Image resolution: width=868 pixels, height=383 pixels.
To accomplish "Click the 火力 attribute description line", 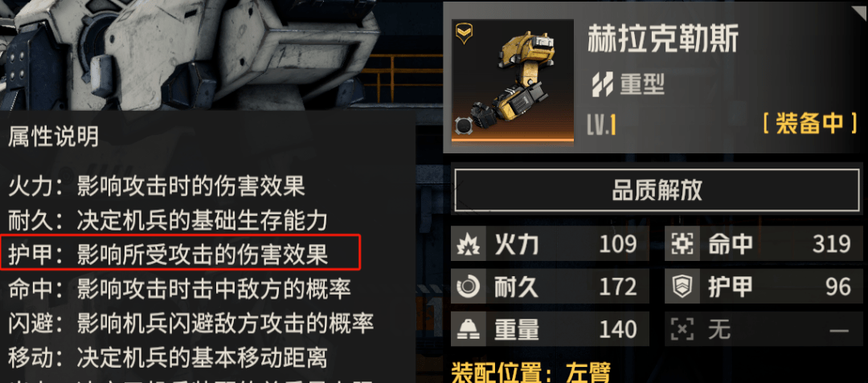I will point(157,187).
